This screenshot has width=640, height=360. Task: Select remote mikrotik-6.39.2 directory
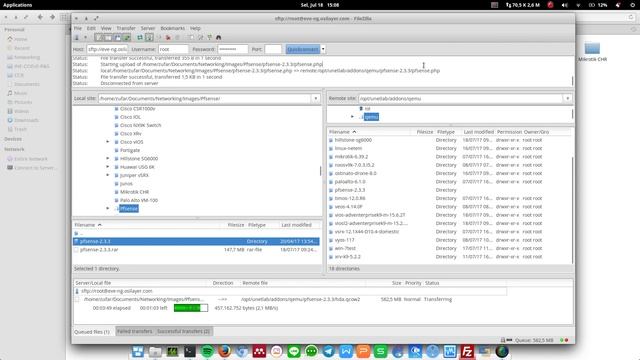(x=351, y=157)
